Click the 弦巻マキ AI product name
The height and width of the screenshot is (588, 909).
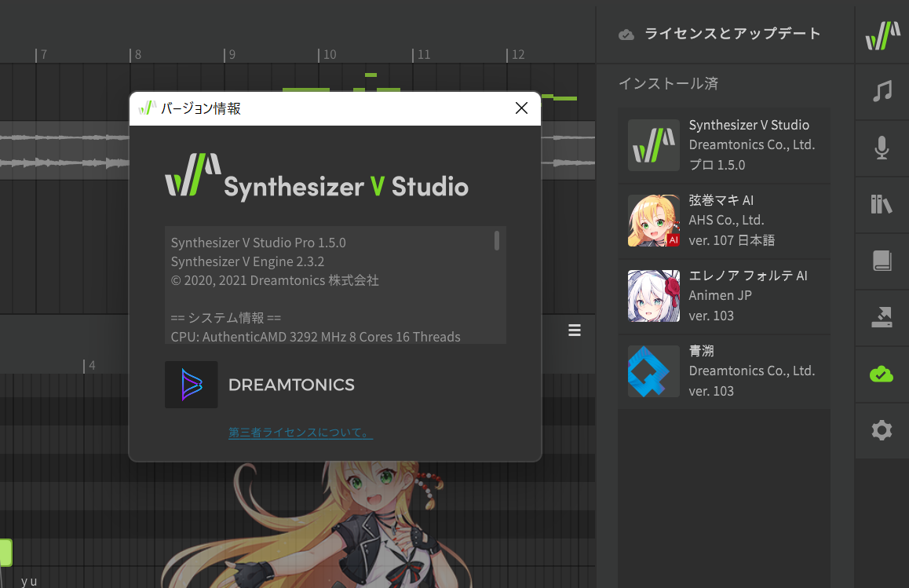721,201
